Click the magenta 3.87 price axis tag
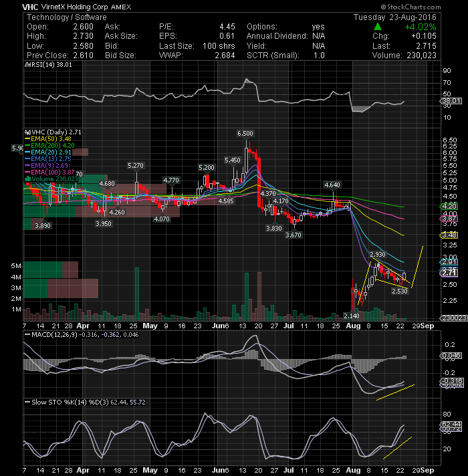Viewport: 468px width, 476px height. (x=449, y=219)
